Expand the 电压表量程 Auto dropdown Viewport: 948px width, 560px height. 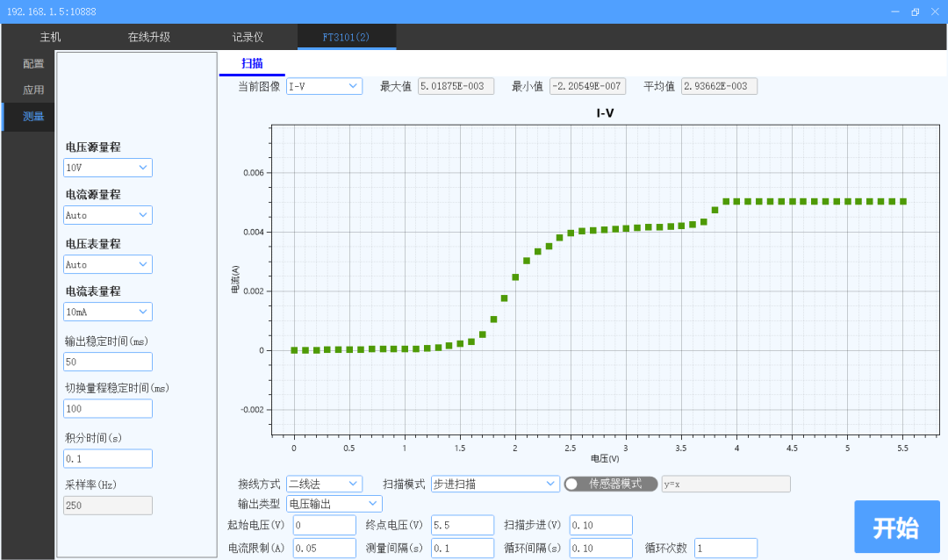[108, 264]
